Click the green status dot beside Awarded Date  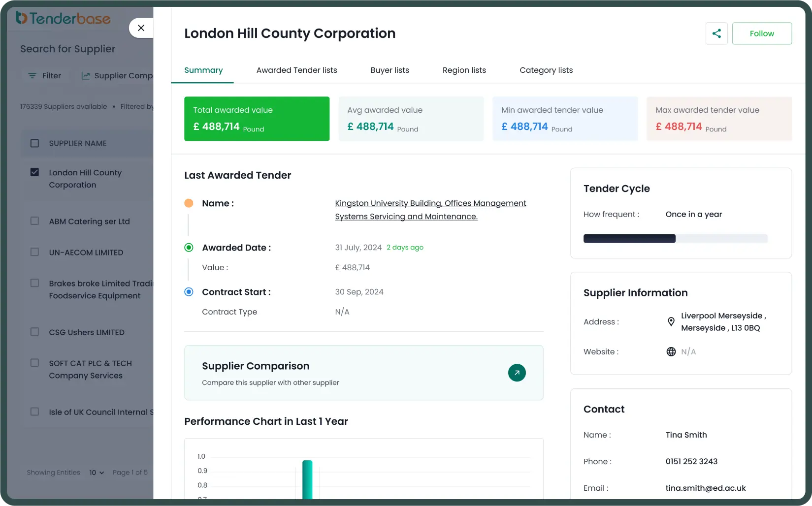point(189,248)
